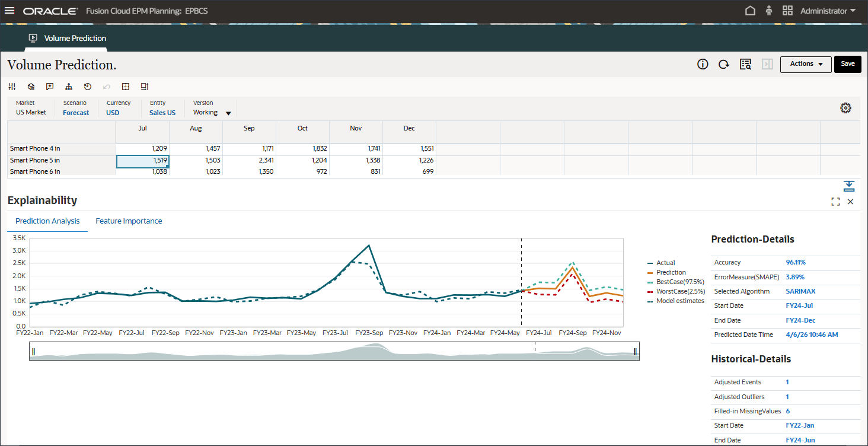Screen dimensions: 868x446
Task: Click the selected cell with value 1,519
Action: (142, 161)
